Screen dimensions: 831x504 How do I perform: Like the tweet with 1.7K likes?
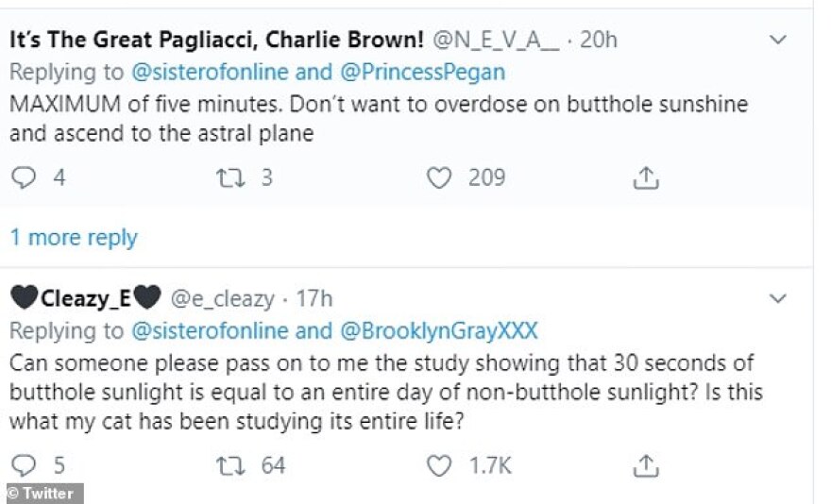coord(439,465)
